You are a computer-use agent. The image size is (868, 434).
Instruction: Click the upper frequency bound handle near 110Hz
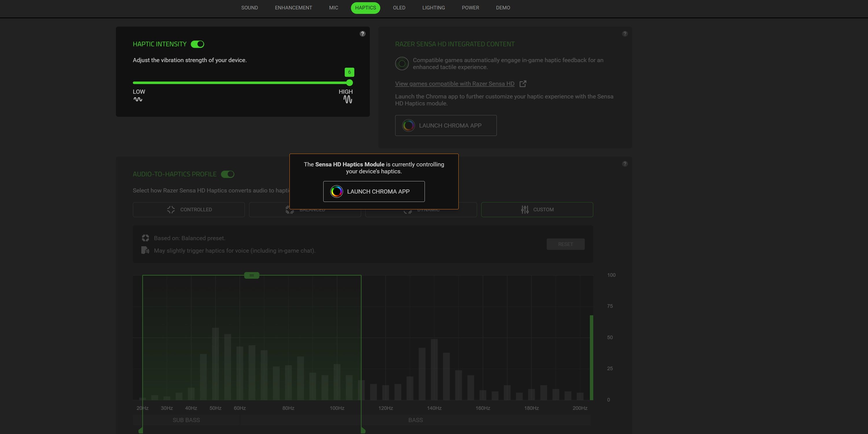(363, 431)
